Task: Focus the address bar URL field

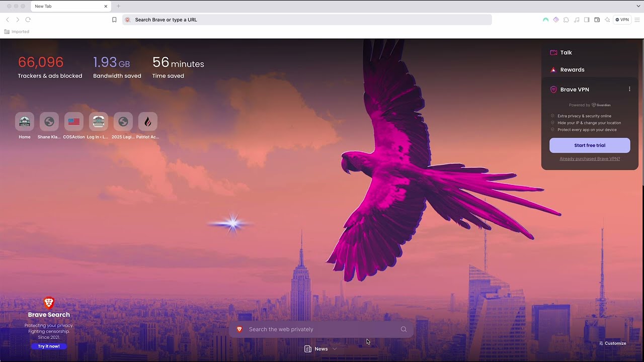Action: [307, 20]
